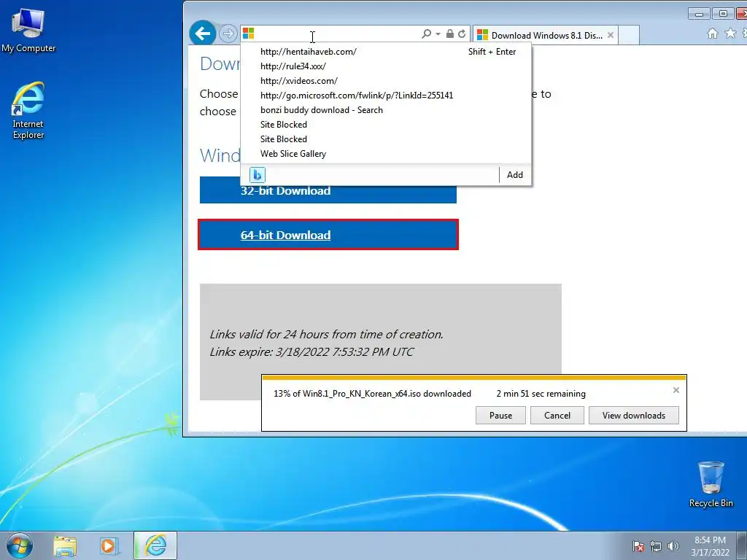This screenshot has height=560, width=747.
Task: Click the Links expire 3/18/2022 text
Action: [311, 352]
